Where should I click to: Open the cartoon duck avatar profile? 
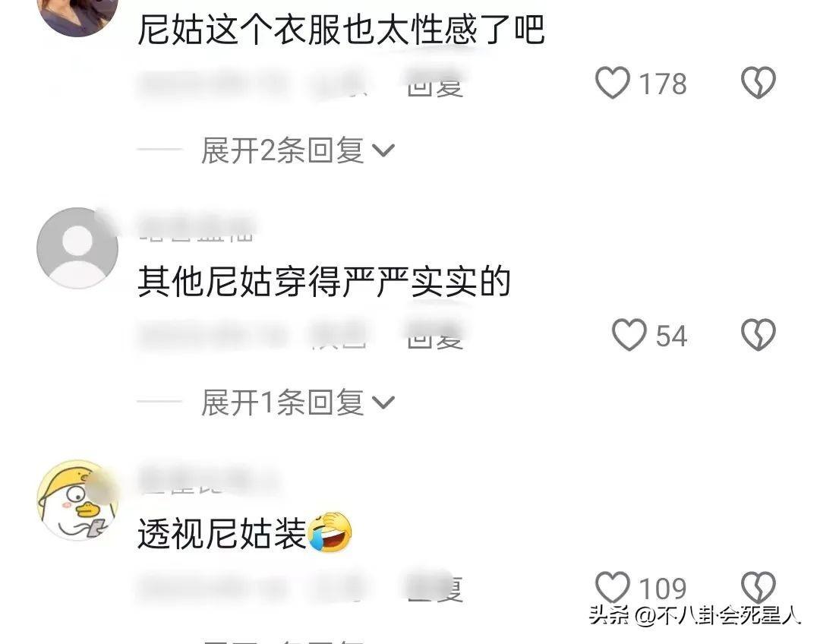77,500
